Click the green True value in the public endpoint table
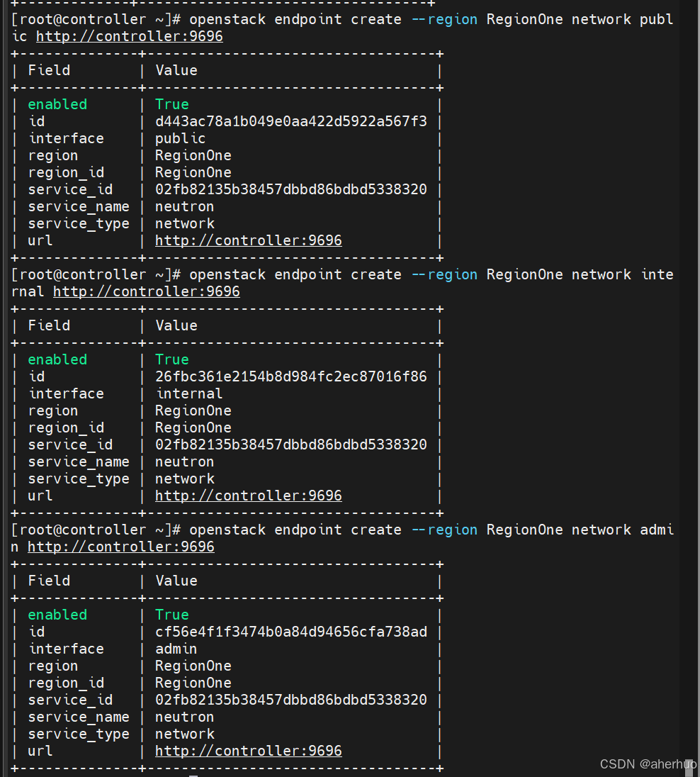The width and height of the screenshot is (700, 777). click(x=172, y=104)
